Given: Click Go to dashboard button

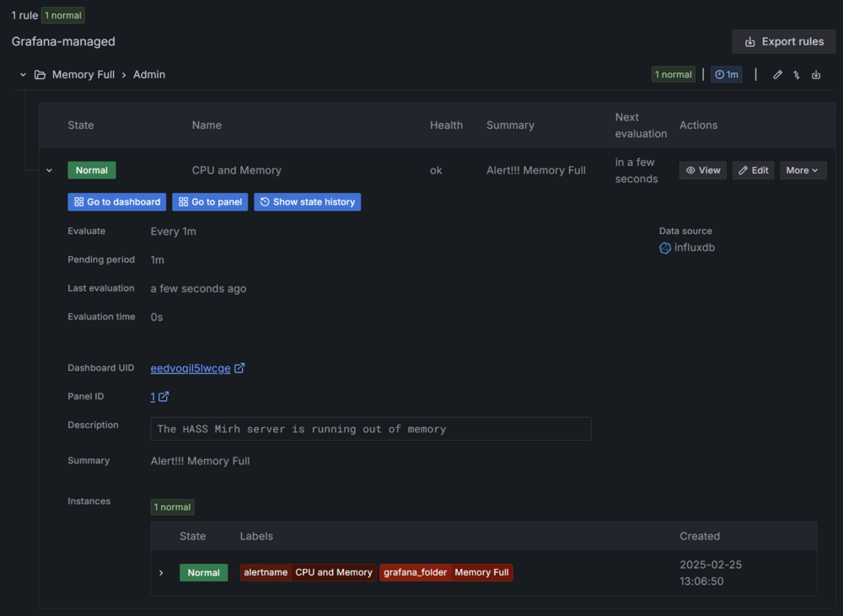Looking at the screenshot, I should 117,202.
